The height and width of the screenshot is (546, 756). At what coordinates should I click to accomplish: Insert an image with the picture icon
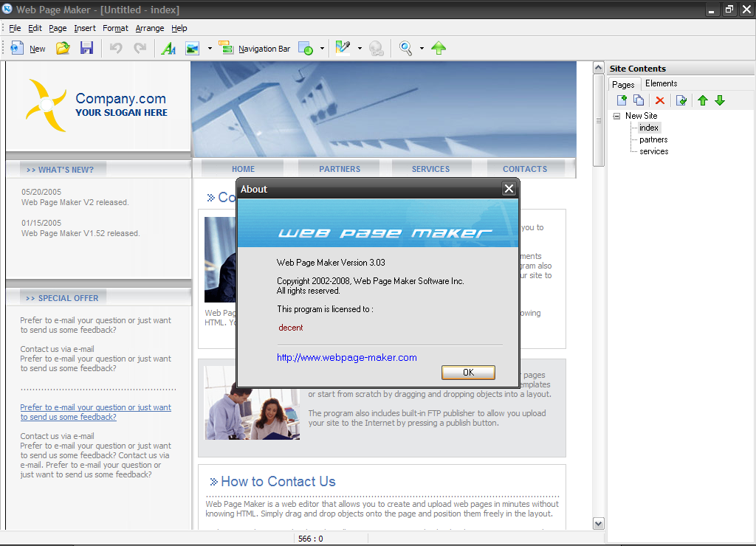pos(193,48)
